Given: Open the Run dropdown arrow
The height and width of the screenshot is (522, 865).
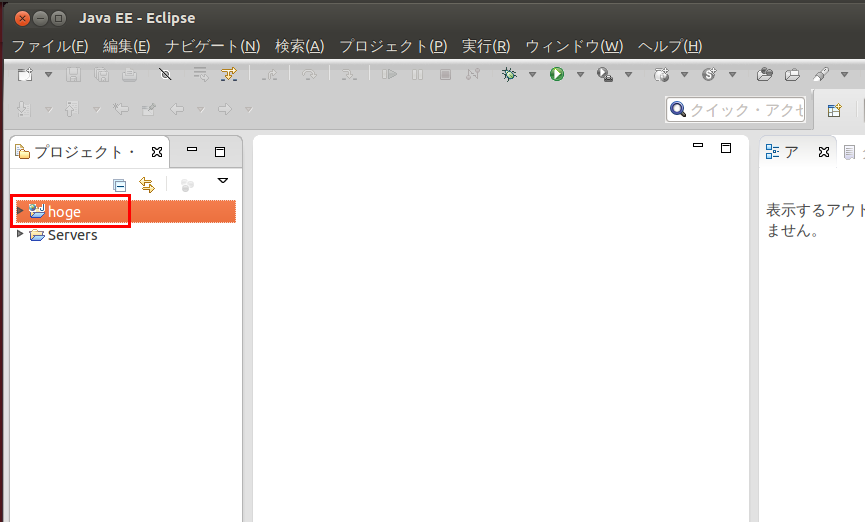Looking at the screenshot, I should coord(580,74).
